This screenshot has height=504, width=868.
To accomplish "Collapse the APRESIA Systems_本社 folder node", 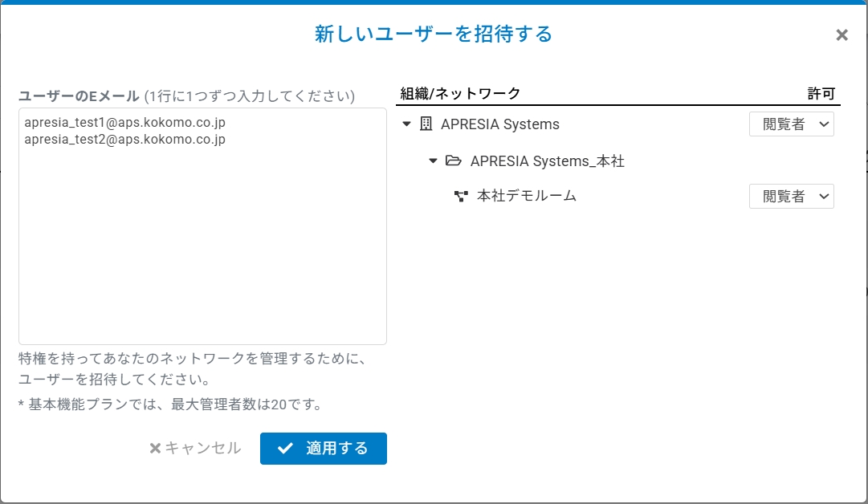I will [434, 161].
